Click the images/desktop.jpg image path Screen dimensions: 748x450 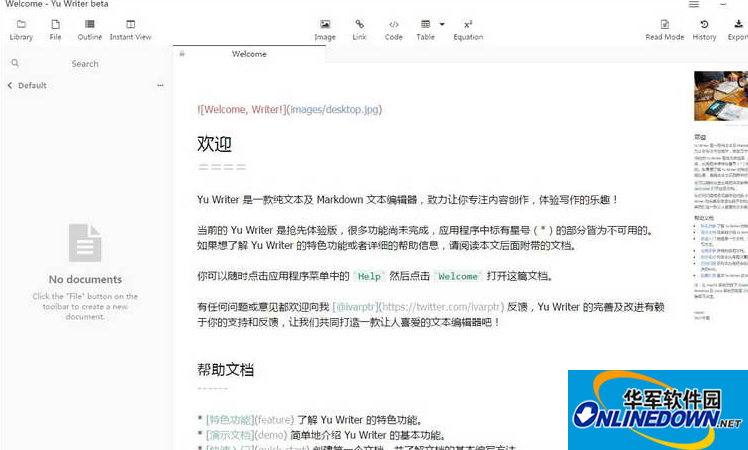click(334, 109)
